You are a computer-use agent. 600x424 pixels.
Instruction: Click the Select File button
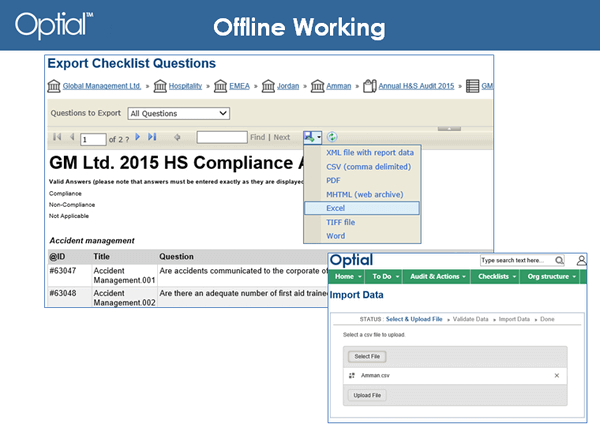click(367, 356)
